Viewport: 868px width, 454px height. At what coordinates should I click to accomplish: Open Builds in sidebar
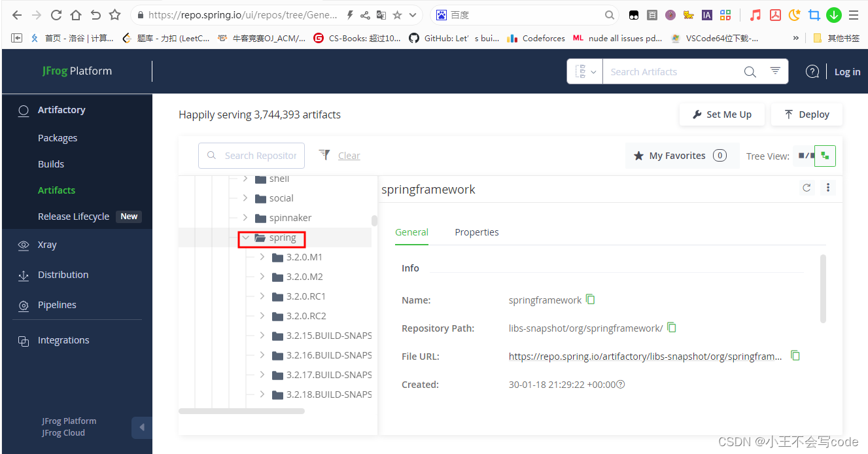[x=51, y=164]
